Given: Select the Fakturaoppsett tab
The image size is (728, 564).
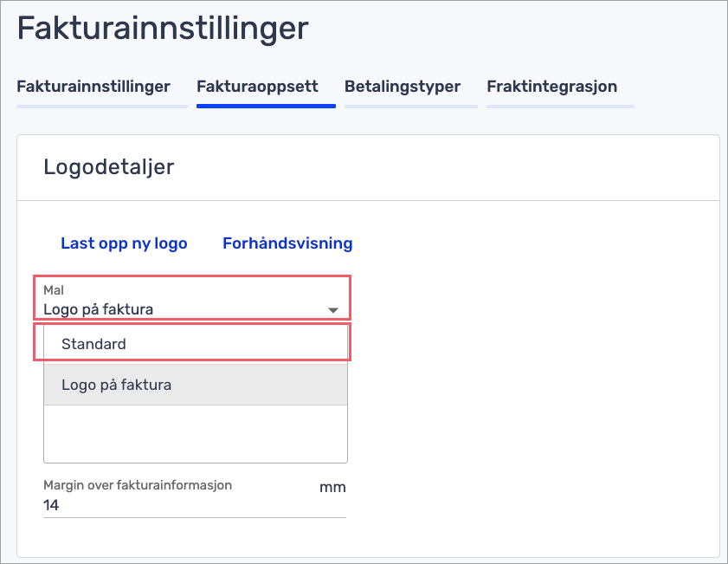Looking at the screenshot, I should [257, 87].
